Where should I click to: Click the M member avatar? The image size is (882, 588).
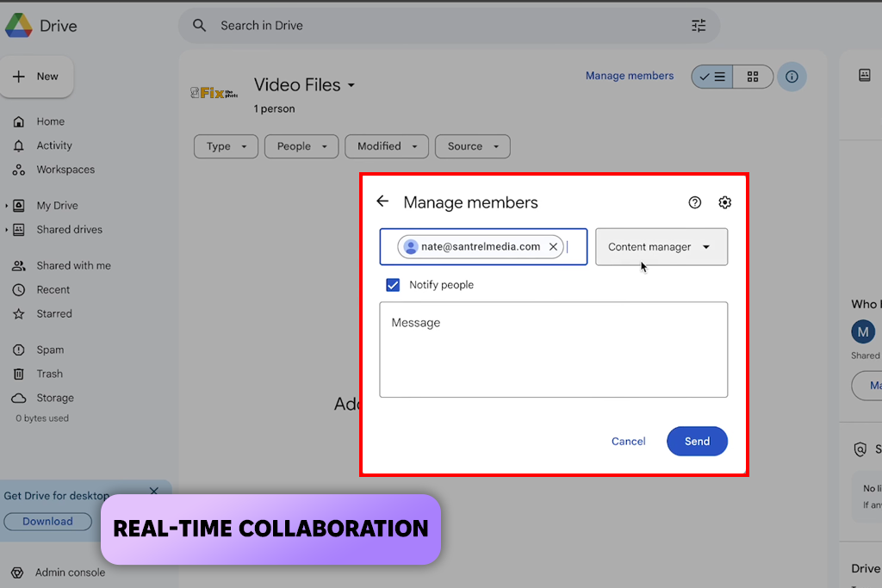(863, 331)
